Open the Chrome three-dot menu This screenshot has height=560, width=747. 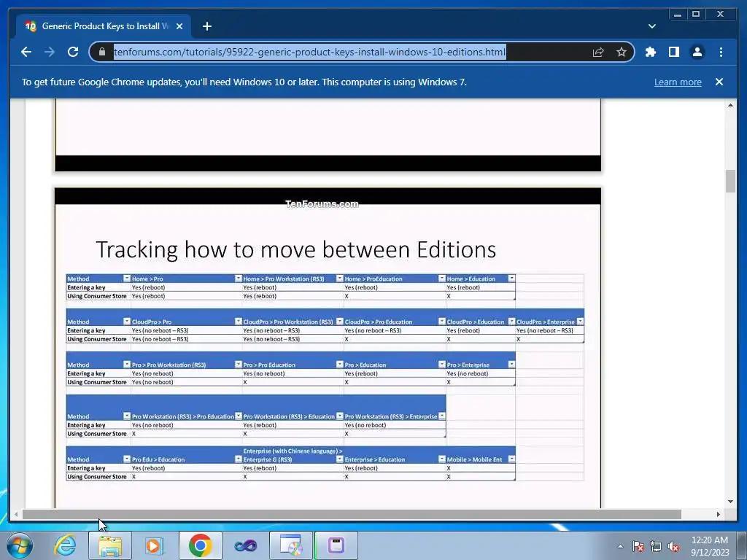[721, 52]
